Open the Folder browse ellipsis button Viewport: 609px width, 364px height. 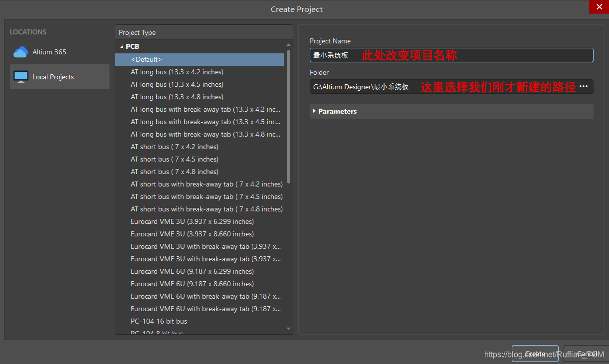point(584,87)
